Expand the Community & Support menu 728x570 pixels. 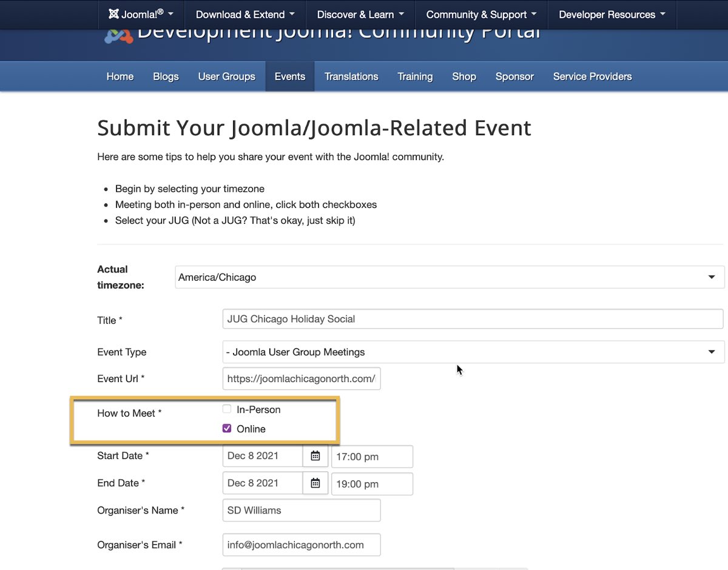[481, 15]
